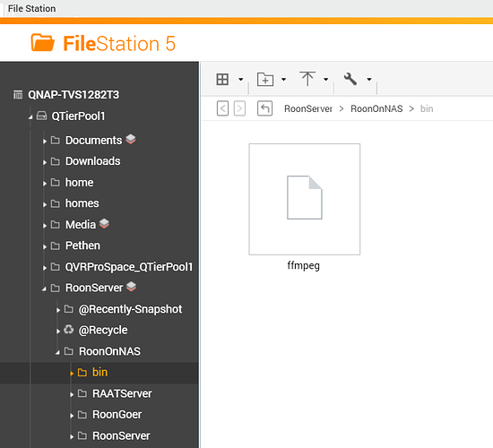Screen dimensions: 493x448
Task: Go back with the left navigation arrow
Action: pyautogui.click(x=222, y=108)
